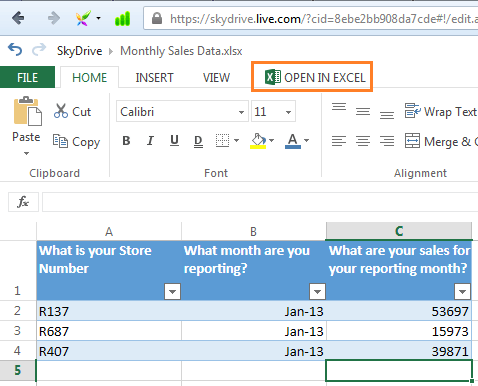Click the green signal bars icon
This screenshot has height=386, width=478.
[x=122, y=18]
